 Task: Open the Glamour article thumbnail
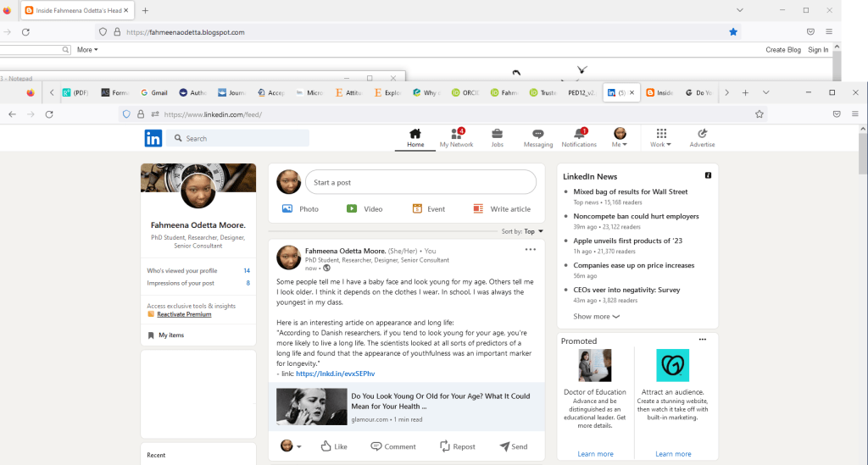point(311,406)
